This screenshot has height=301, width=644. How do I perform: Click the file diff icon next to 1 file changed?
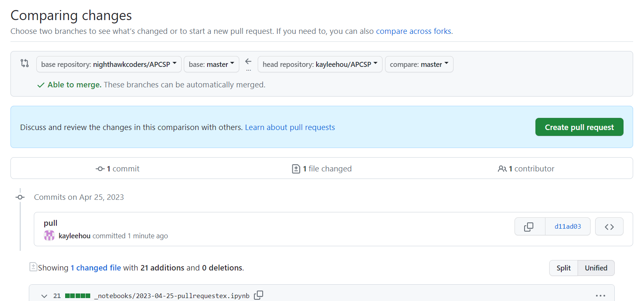pos(296,168)
